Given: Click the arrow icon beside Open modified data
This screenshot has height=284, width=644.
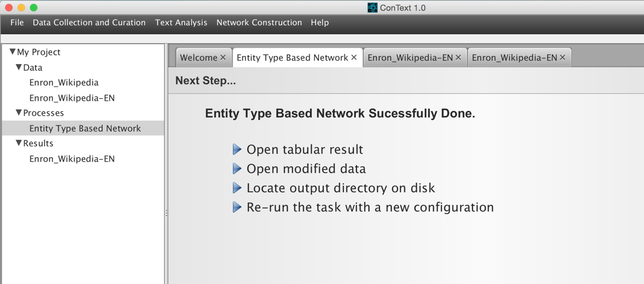Looking at the screenshot, I should [x=237, y=168].
